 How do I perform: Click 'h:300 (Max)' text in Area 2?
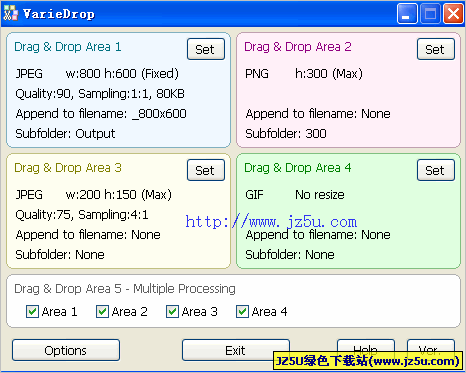point(329,74)
